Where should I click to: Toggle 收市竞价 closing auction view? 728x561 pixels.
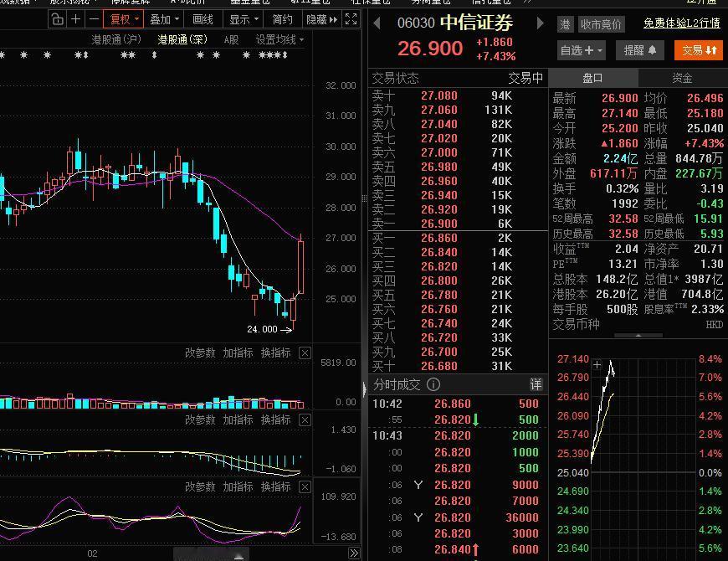coord(601,24)
